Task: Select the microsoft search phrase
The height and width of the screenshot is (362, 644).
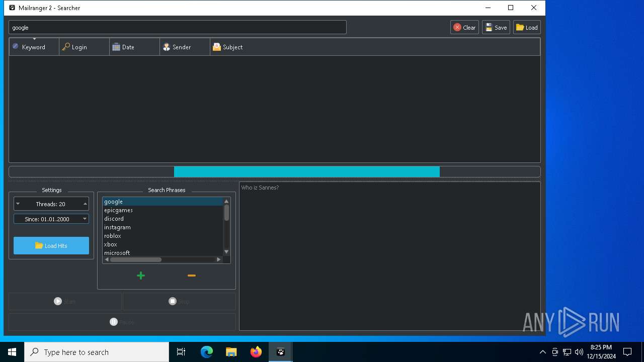Action: coord(163,252)
